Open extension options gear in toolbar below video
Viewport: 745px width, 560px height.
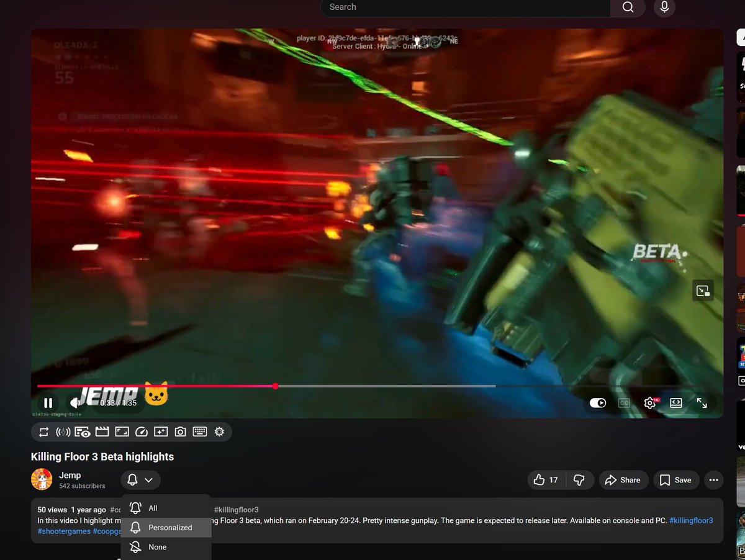pos(219,432)
